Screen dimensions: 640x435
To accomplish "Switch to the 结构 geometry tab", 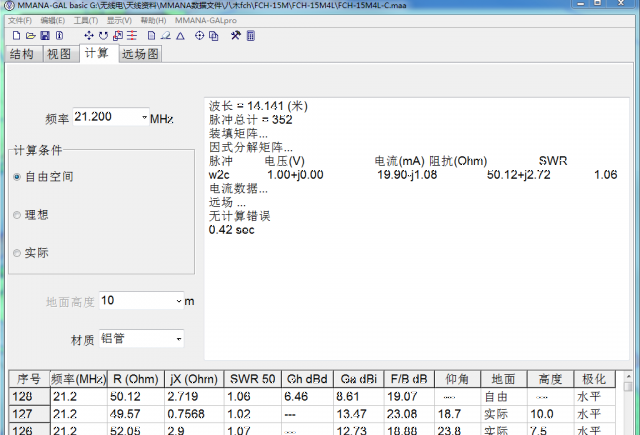I will coord(24,54).
